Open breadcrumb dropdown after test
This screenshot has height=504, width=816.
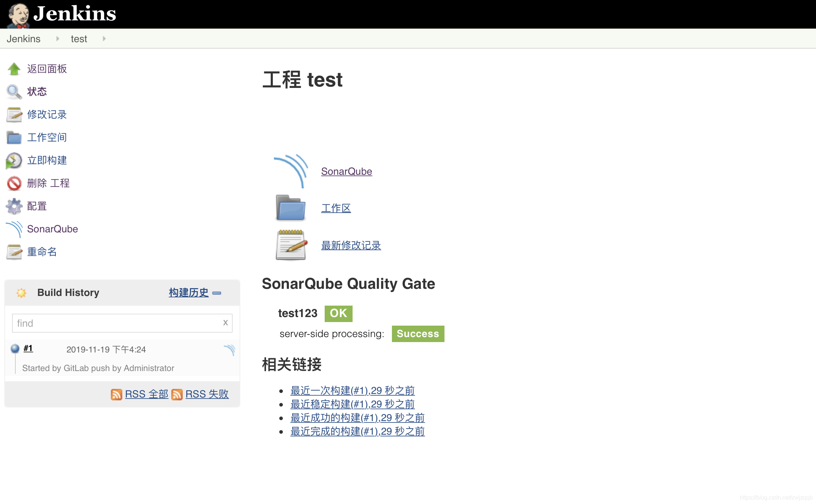[104, 39]
